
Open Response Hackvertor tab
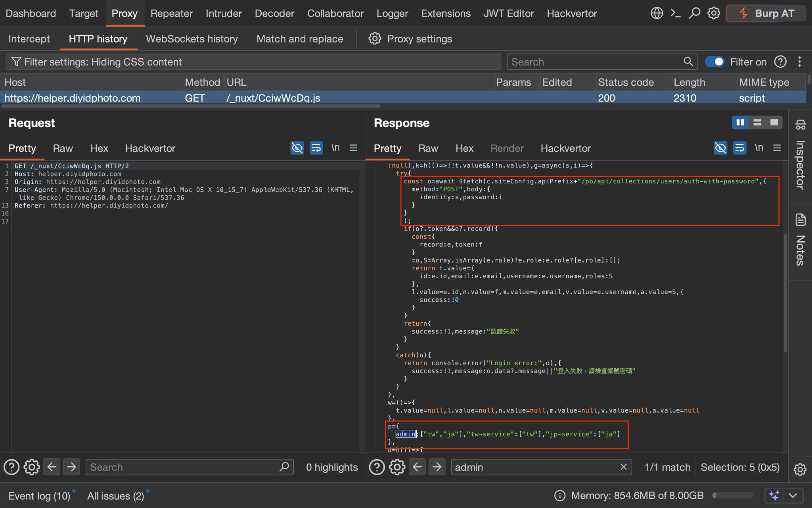point(566,148)
